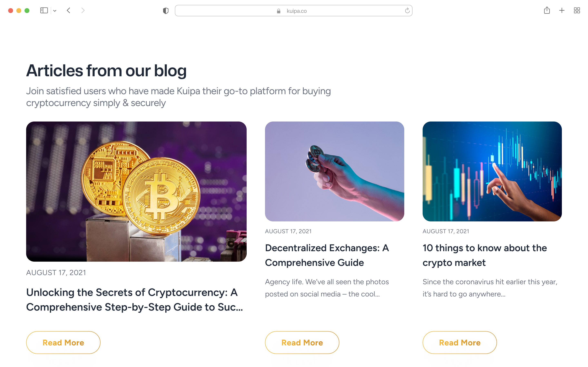Click Read More under the Cryptocurrency Secrets article
The height and width of the screenshot is (367, 588).
[63, 342]
